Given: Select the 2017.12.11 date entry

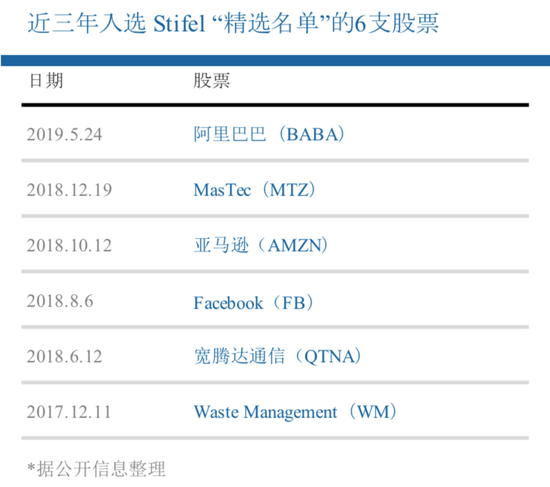Looking at the screenshot, I should click(69, 412).
